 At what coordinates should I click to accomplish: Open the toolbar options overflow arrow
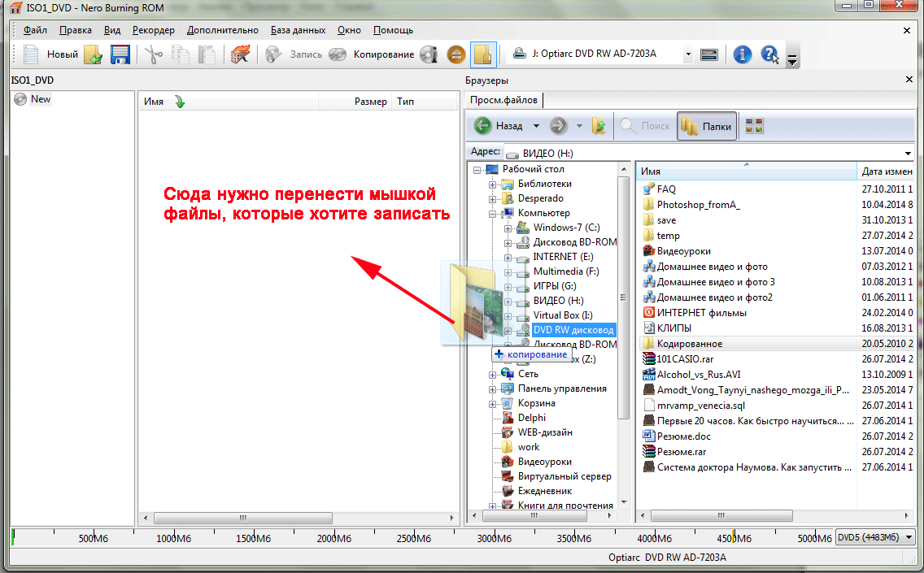coord(792,59)
